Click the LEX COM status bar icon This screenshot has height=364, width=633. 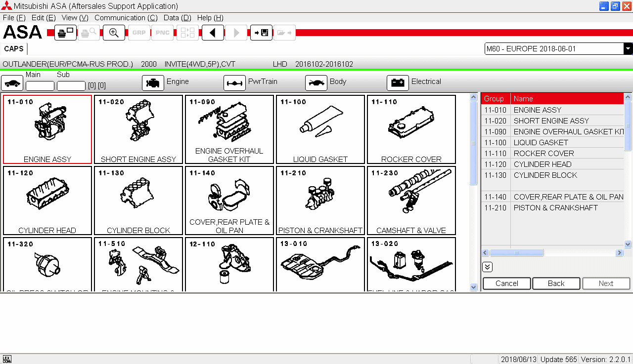click(6, 359)
